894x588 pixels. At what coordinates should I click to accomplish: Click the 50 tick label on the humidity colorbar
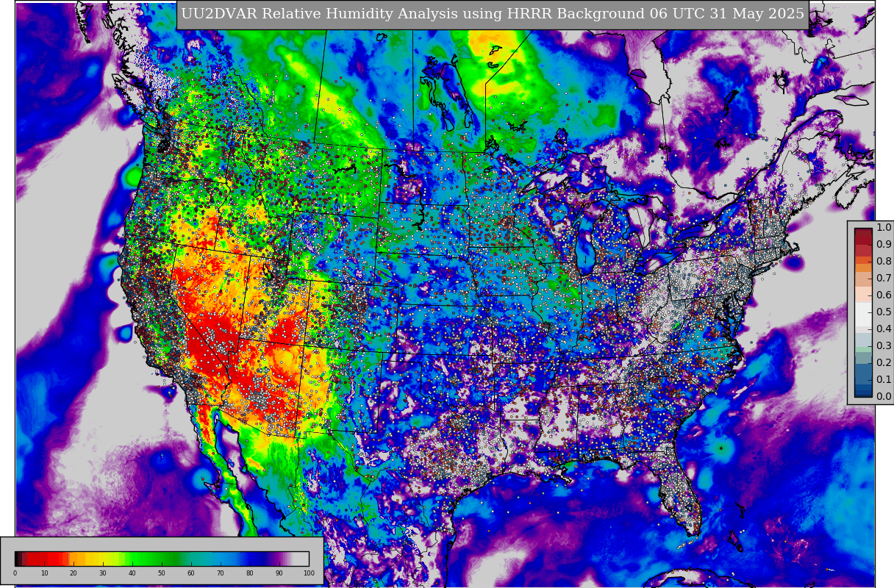tap(162, 573)
